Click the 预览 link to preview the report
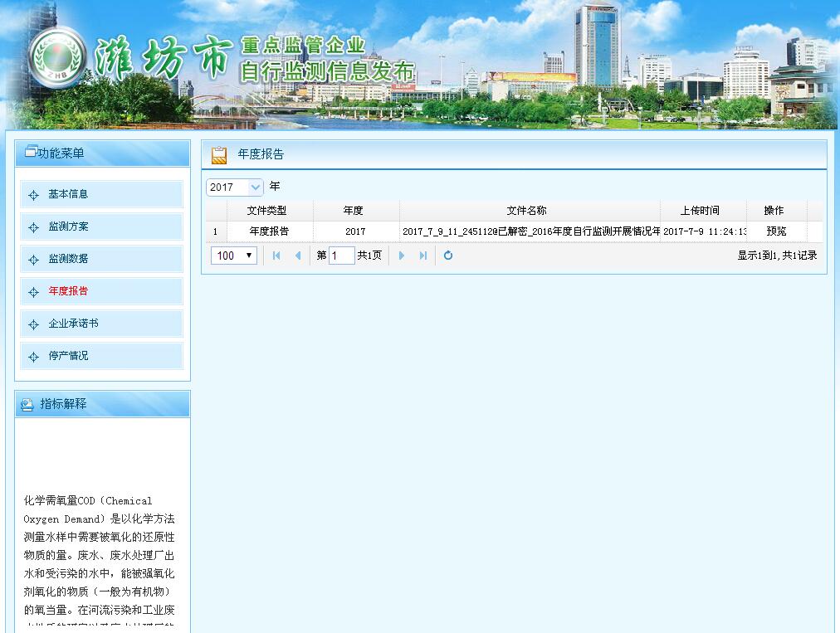This screenshot has height=633, width=840. click(x=774, y=231)
